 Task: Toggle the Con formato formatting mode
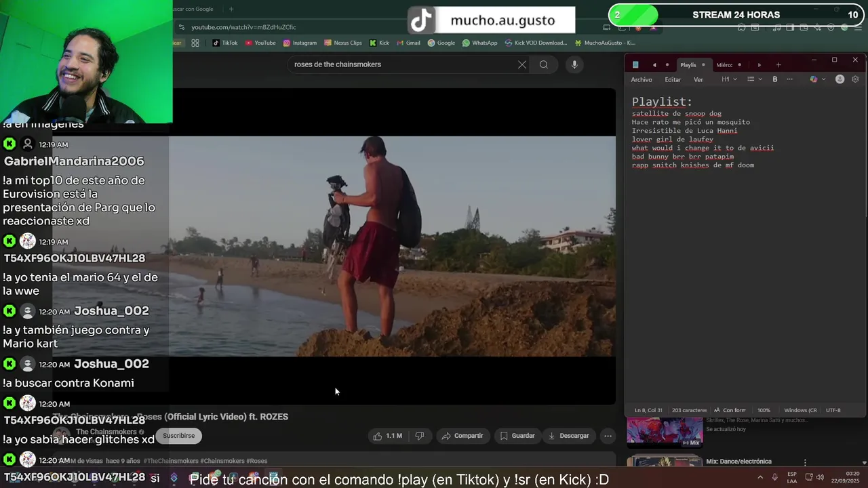(730, 410)
